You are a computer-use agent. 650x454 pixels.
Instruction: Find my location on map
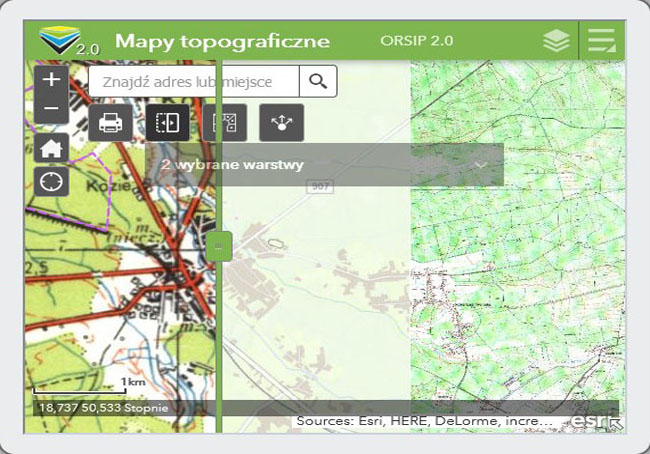coord(51,182)
